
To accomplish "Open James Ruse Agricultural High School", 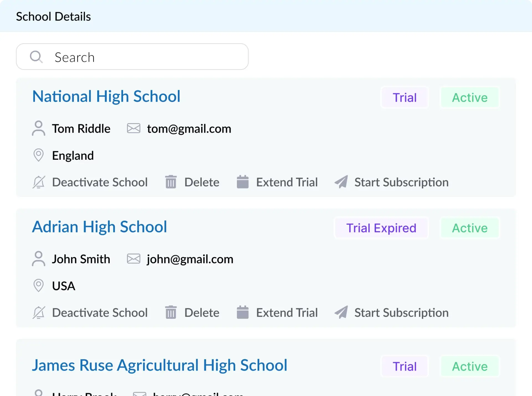I will point(160,365).
